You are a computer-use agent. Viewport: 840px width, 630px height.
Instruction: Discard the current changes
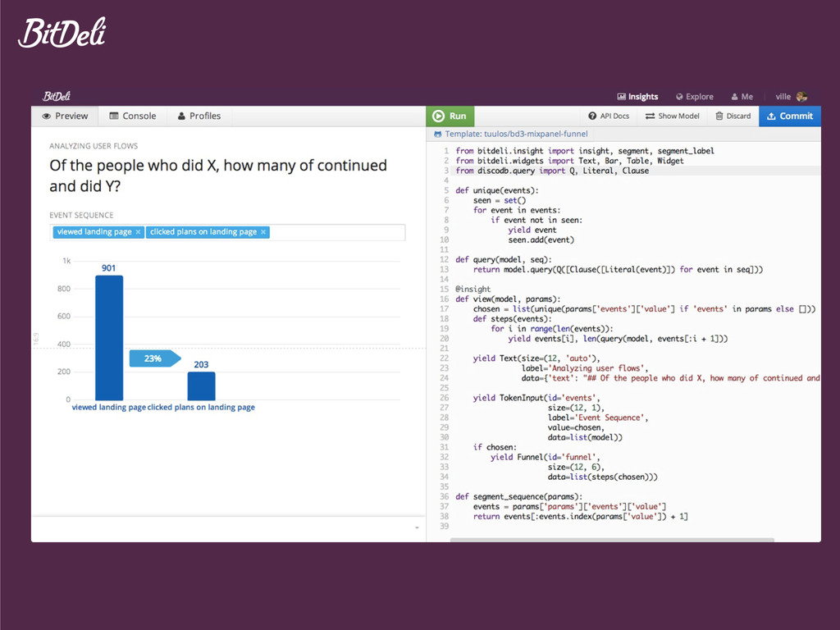tap(733, 116)
